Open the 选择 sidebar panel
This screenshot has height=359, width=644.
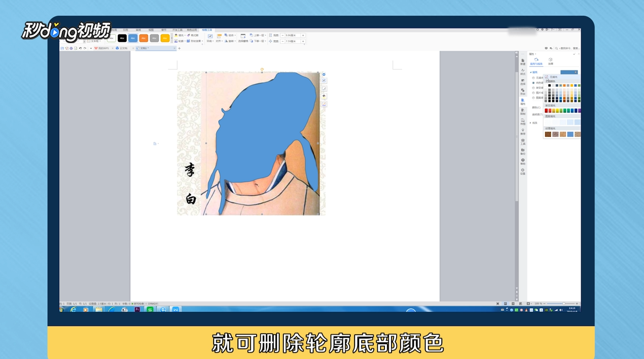(x=523, y=82)
